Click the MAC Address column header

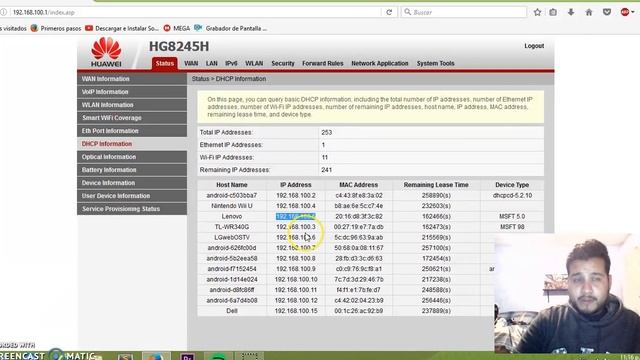358,185
